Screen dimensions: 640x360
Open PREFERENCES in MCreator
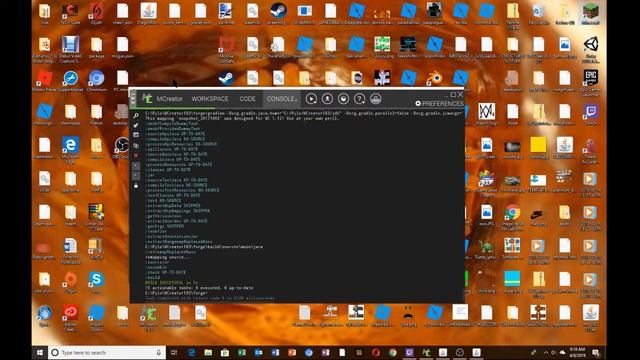(x=439, y=104)
